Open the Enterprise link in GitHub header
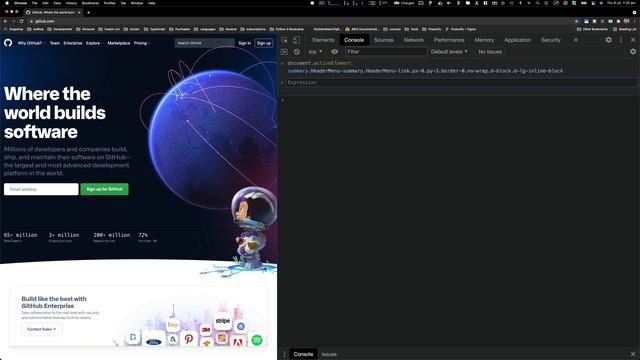The image size is (640, 360). [x=73, y=43]
